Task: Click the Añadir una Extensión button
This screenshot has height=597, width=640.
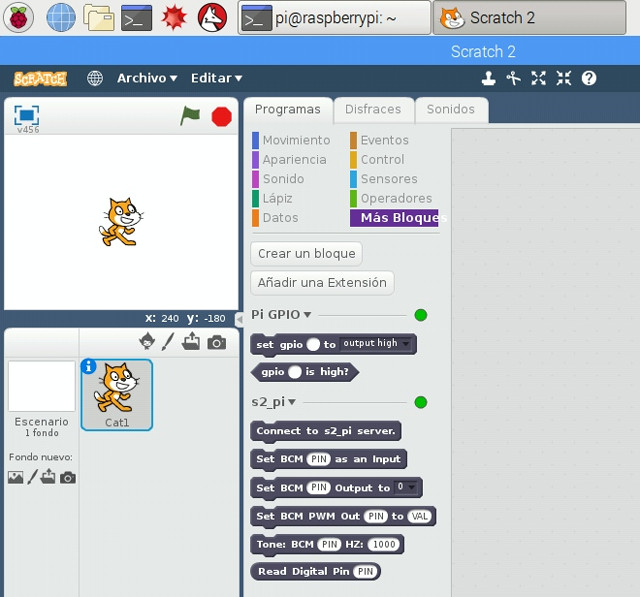Action: point(322,282)
